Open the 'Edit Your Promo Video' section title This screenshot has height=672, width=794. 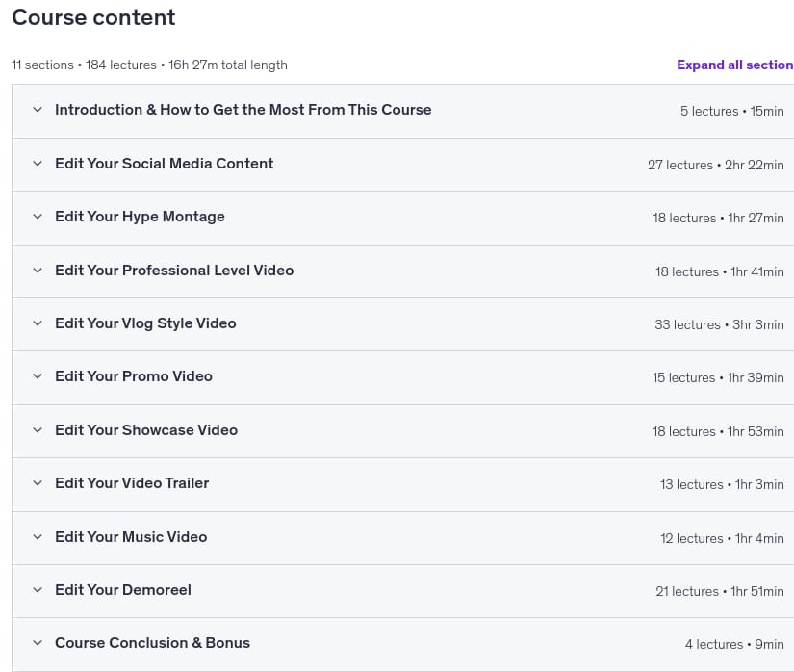[x=134, y=376]
